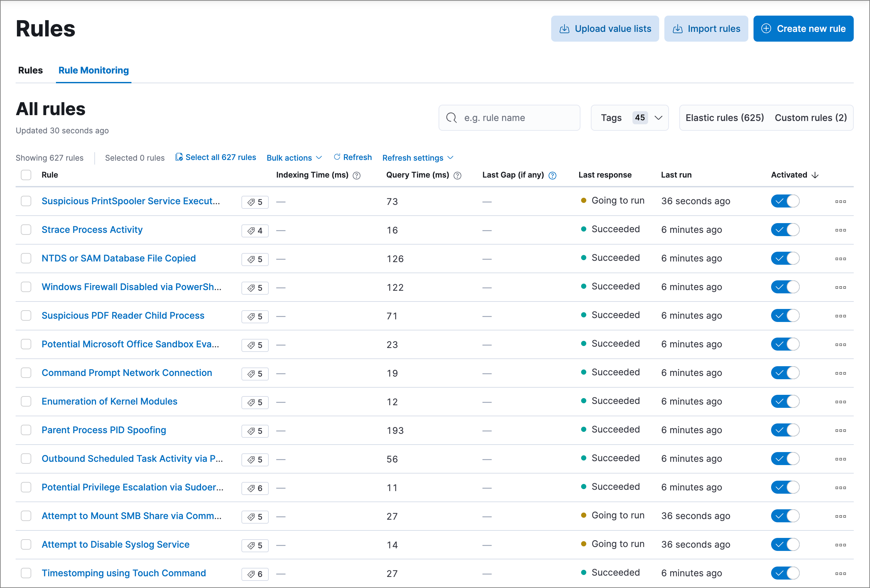Filter by Custom rules (2)
This screenshot has height=588, width=870.
(x=810, y=118)
